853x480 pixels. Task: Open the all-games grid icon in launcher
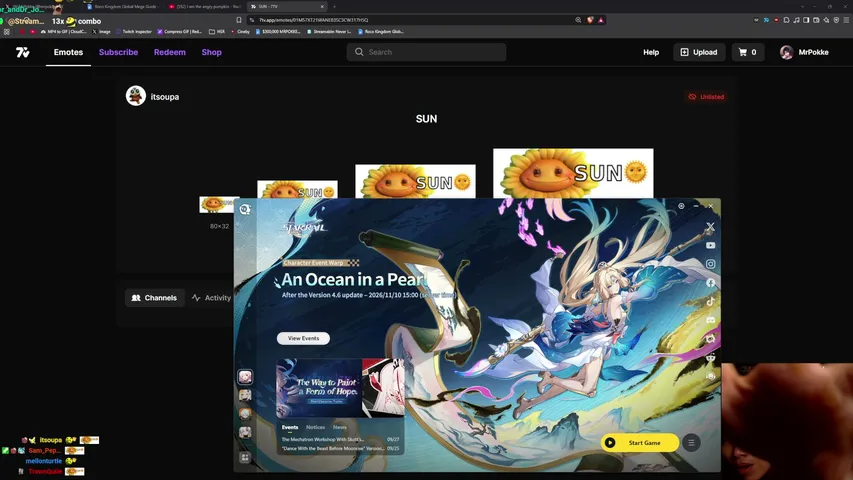coord(245,458)
